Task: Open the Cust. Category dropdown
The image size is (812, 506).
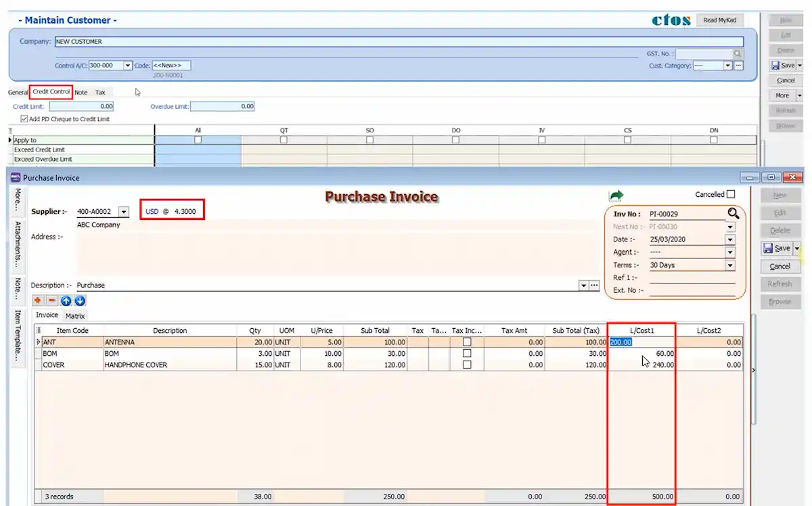Action: (x=728, y=66)
